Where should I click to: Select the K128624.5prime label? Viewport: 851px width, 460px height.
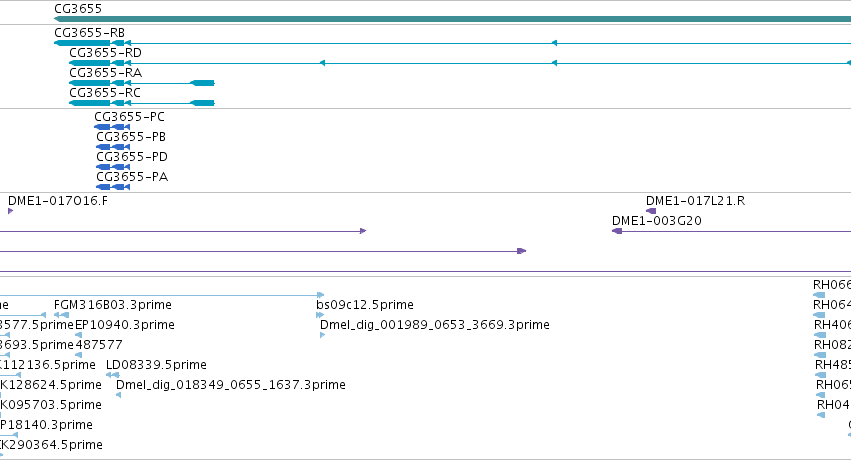coord(51,385)
